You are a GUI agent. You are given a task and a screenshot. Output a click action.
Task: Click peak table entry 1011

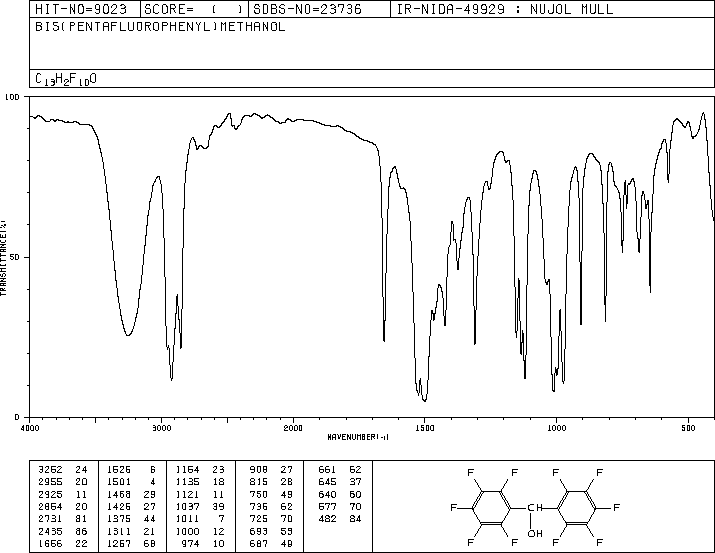(x=187, y=519)
